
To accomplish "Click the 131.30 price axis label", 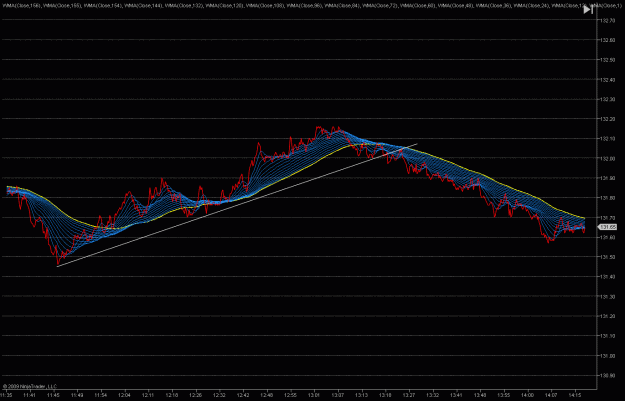I will (607, 297).
